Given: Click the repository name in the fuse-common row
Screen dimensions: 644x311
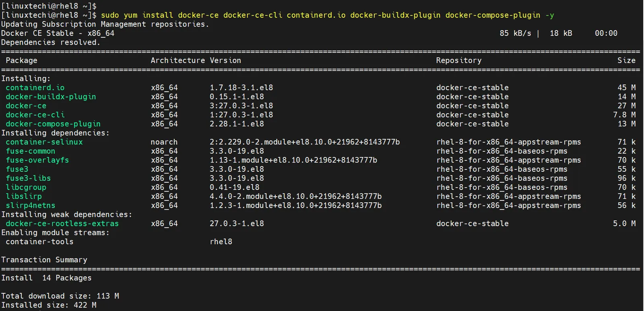Looking at the screenshot, I should [502, 151].
